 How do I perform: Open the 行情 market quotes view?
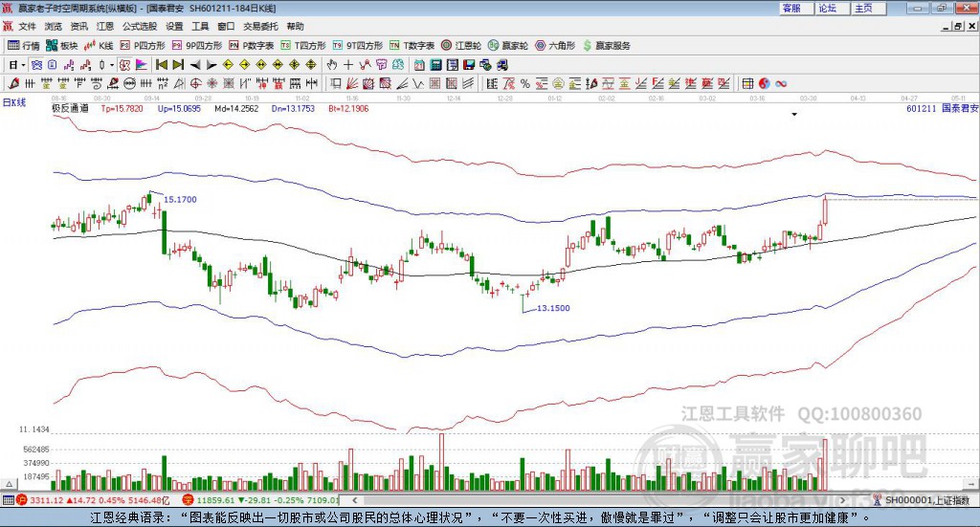[24, 46]
